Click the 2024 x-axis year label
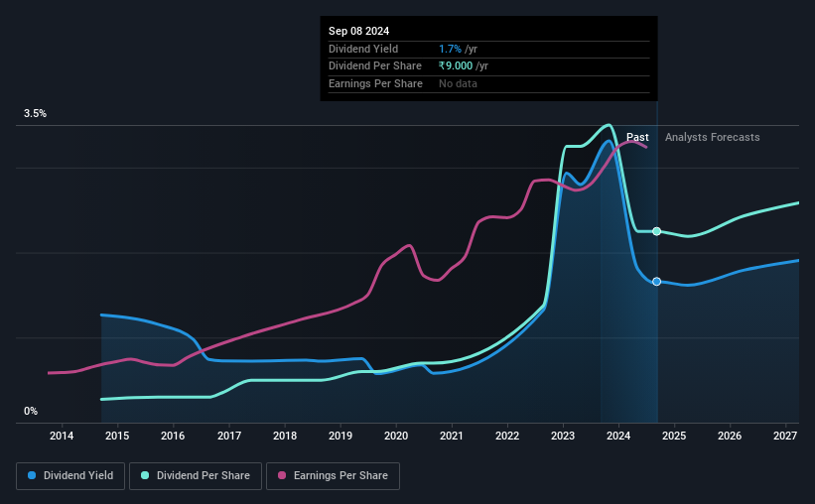815x504 pixels. point(618,436)
